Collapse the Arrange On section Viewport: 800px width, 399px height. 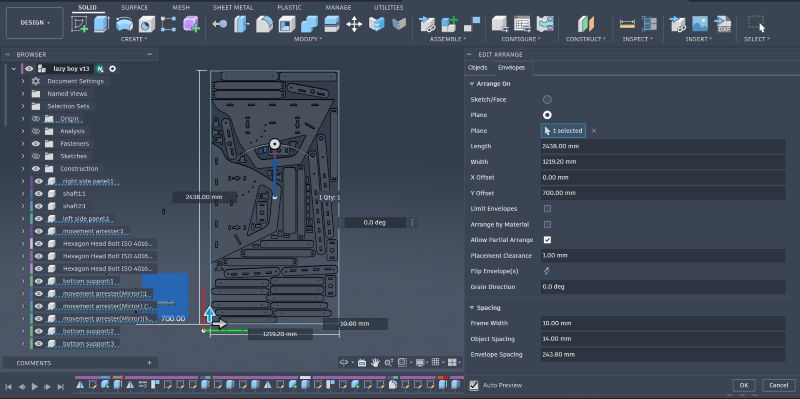tap(472, 84)
